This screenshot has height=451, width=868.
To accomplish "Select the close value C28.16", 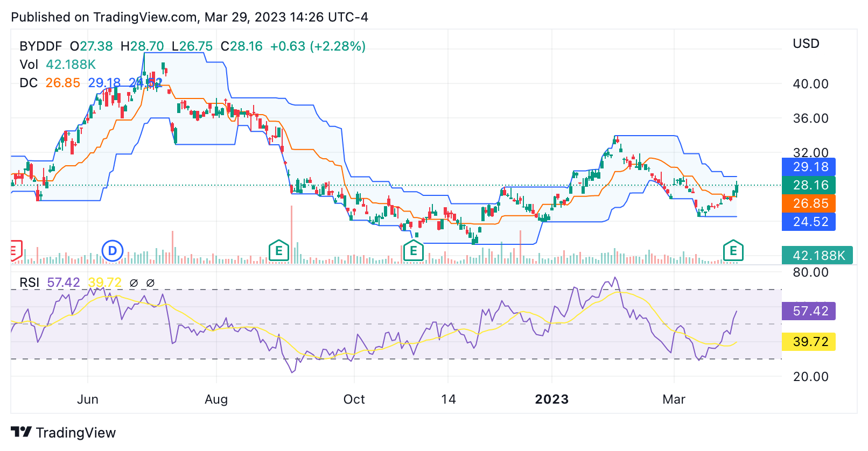I will (x=242, y=46).
